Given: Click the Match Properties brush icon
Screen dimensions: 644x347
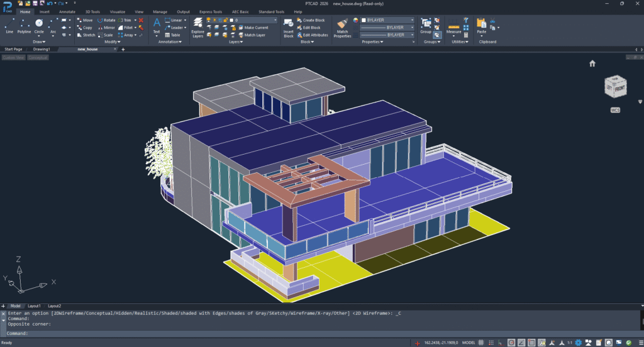Looking at the screenshot, I should coord(342,25).
